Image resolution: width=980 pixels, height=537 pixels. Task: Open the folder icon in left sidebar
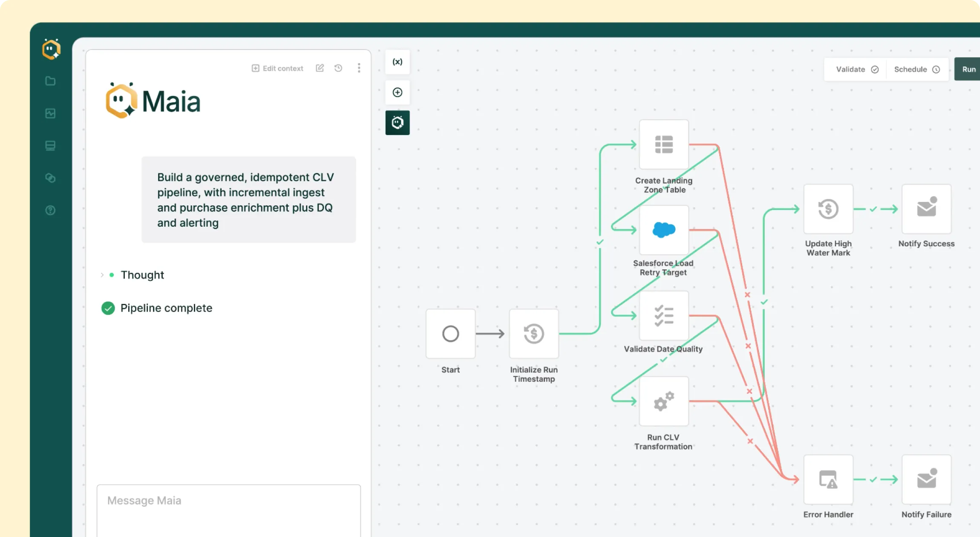(50, 81)
